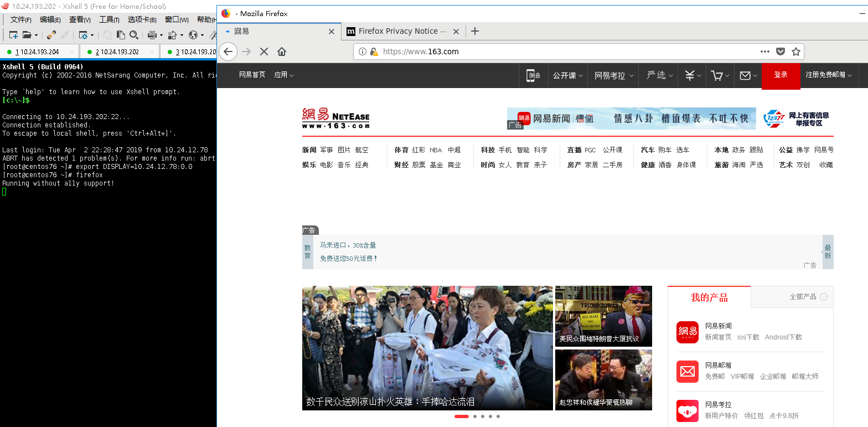The width and height of the screenshot is (868, 427).
Task: Click the magnifier find icon in Xshell
Action: click(134, 35)
